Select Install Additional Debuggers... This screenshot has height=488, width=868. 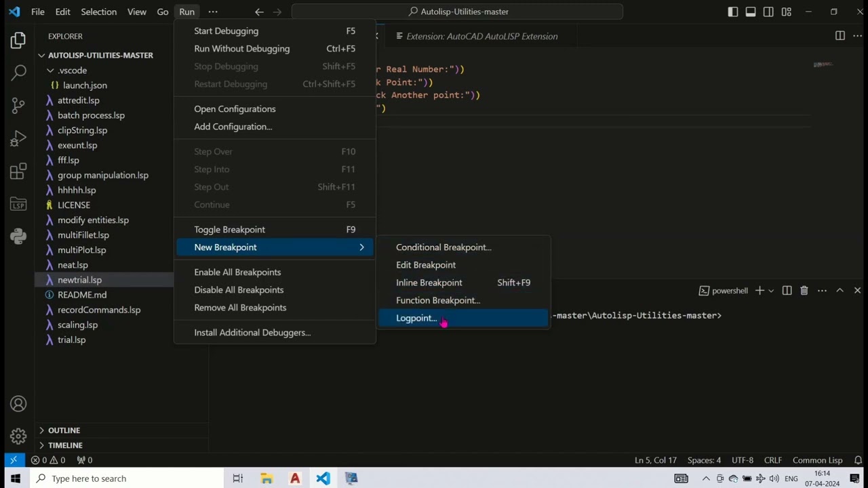[x=275, y=333]
